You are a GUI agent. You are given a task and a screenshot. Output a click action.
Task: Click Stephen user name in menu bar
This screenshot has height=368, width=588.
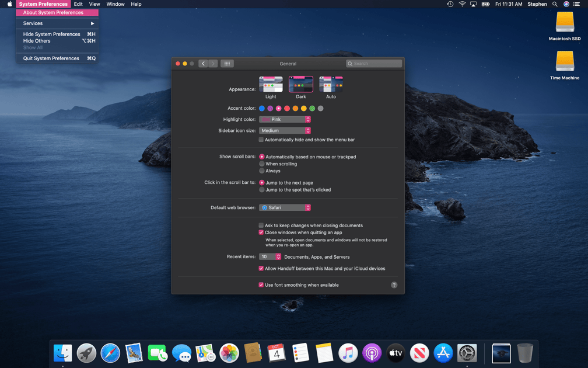click(537, 4)
